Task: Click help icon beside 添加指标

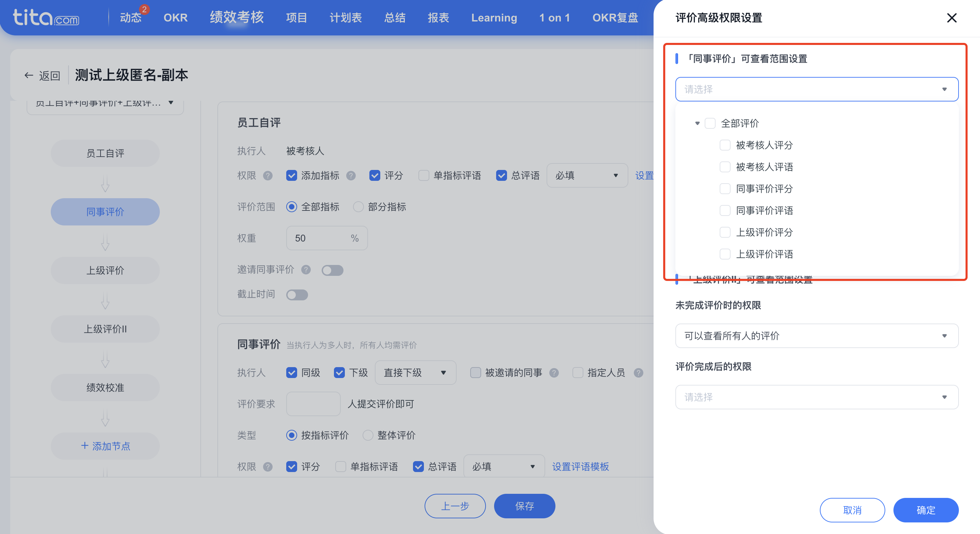Action: [x=351, y=175]
